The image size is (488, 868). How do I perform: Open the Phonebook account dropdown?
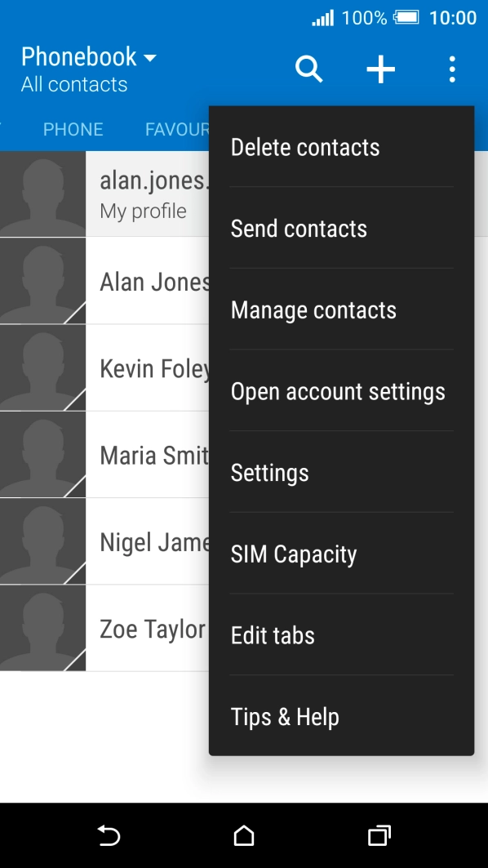pos(87,57)
